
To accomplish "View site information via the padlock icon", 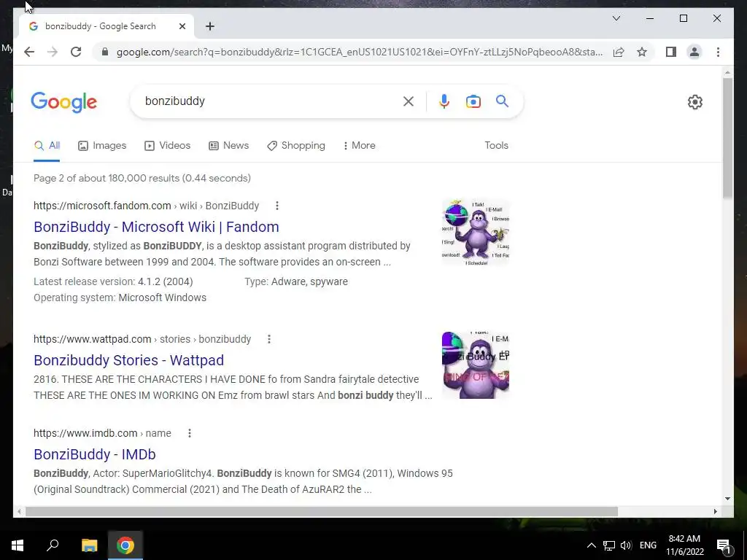I will click(x=105, y=52).
